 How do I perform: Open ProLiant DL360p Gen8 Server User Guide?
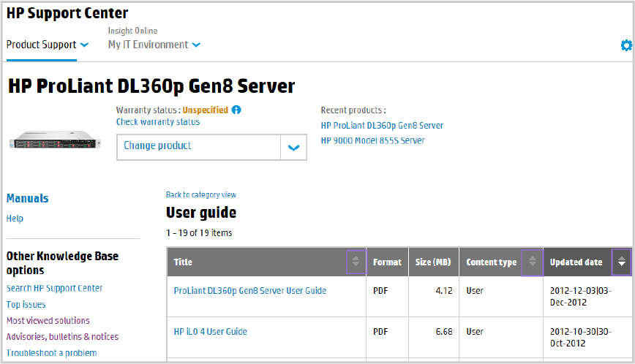pyautogui.click(x=250, y=291)
